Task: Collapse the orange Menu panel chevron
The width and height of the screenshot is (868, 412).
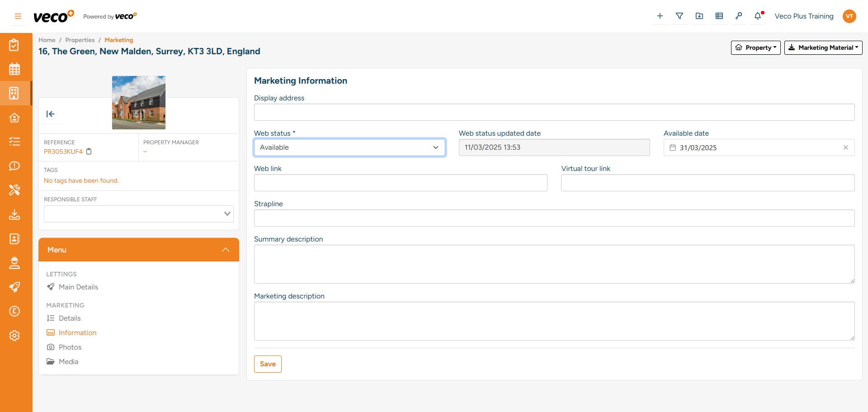Action: 226,250
